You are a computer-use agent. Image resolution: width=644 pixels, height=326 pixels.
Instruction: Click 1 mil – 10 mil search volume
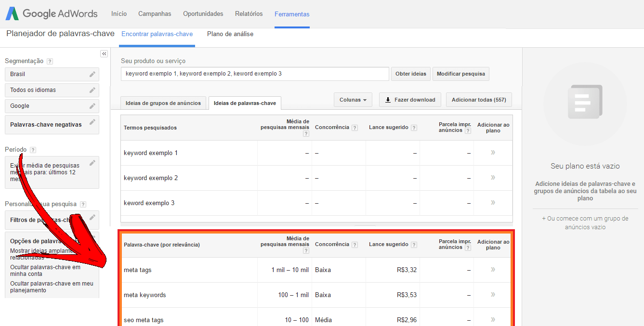coord(290,270)
